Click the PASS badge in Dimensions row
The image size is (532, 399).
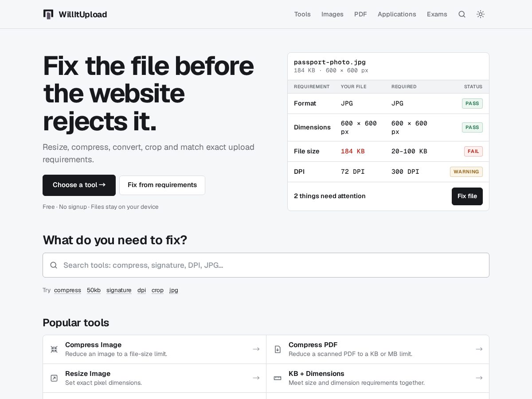coord(472,127)
